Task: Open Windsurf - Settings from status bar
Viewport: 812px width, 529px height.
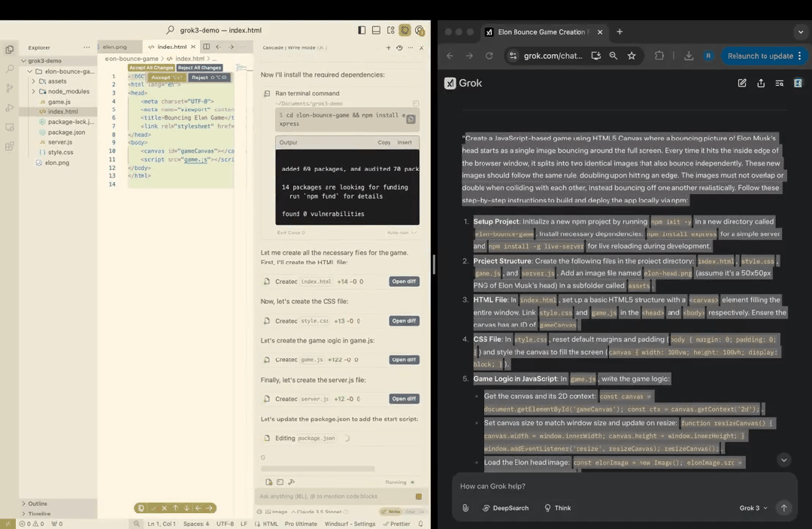Action: click(350, 524)
